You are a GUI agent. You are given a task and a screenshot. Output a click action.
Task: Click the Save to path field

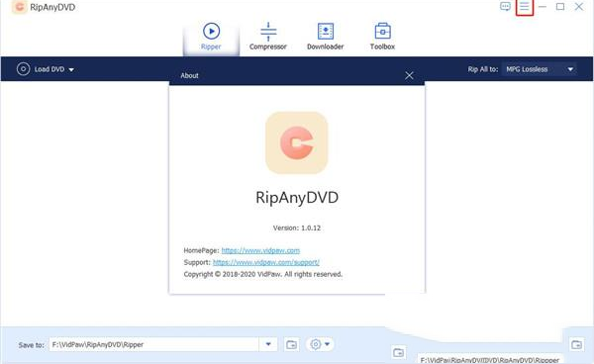[x=154, y=344]
